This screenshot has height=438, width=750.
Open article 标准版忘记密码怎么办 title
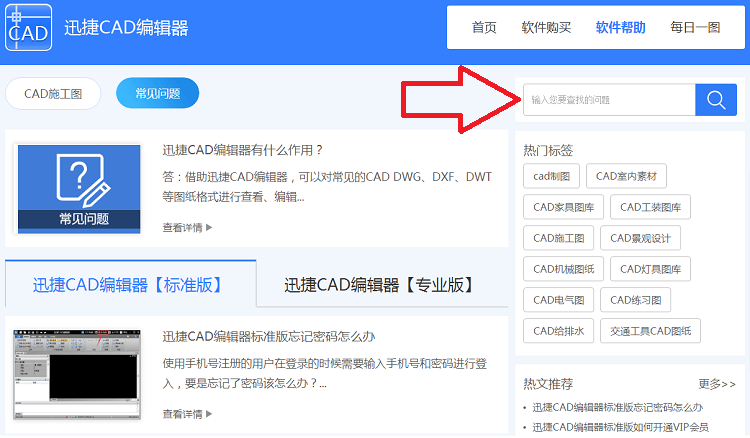(x=268, y=337)
